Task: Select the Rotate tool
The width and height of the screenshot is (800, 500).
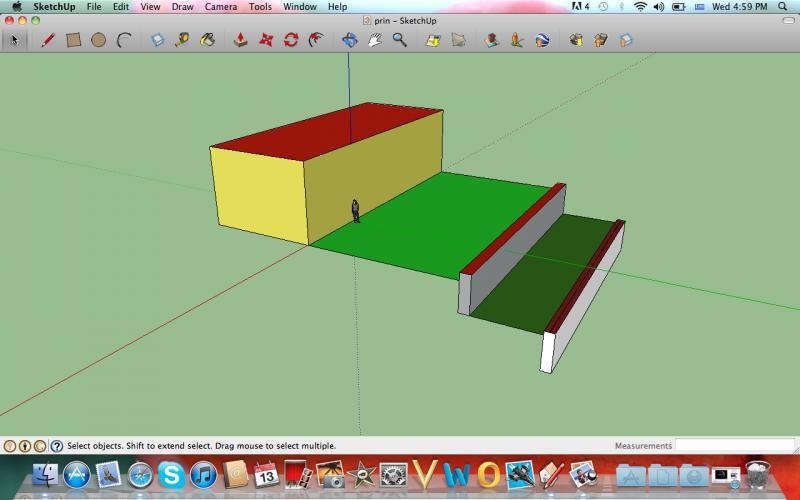Action: click(x=291, y=40)
